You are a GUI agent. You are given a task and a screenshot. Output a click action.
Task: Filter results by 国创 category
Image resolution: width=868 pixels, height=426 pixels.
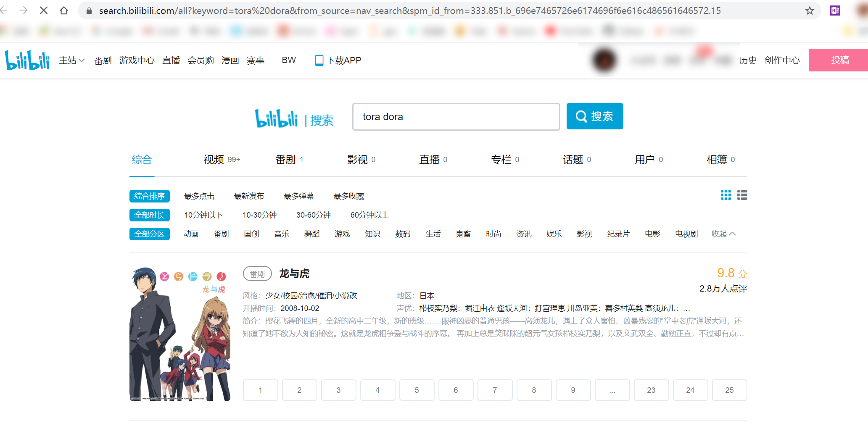point(251,234)
